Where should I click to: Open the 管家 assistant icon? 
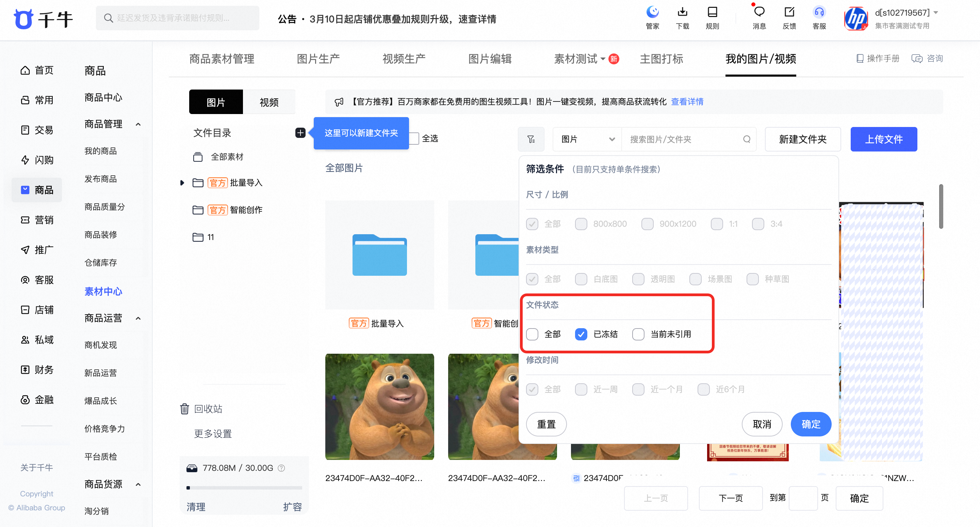[652, 17]
